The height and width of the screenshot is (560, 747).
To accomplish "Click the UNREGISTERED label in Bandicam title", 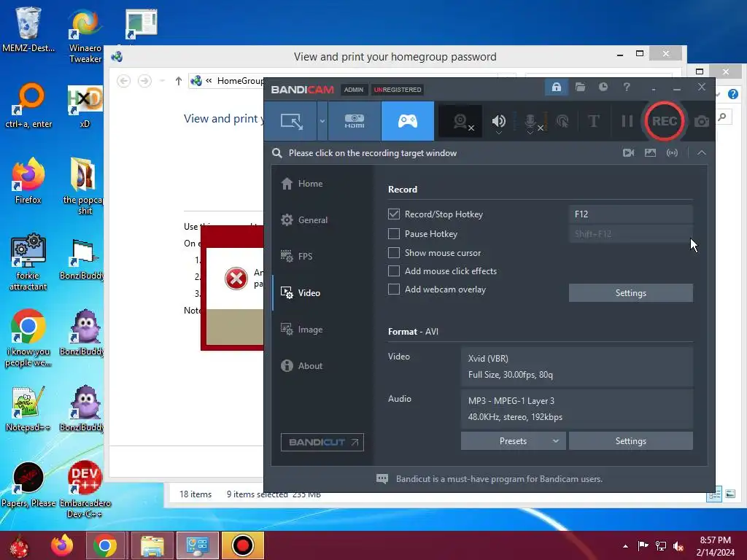I will tap(398, 90).
